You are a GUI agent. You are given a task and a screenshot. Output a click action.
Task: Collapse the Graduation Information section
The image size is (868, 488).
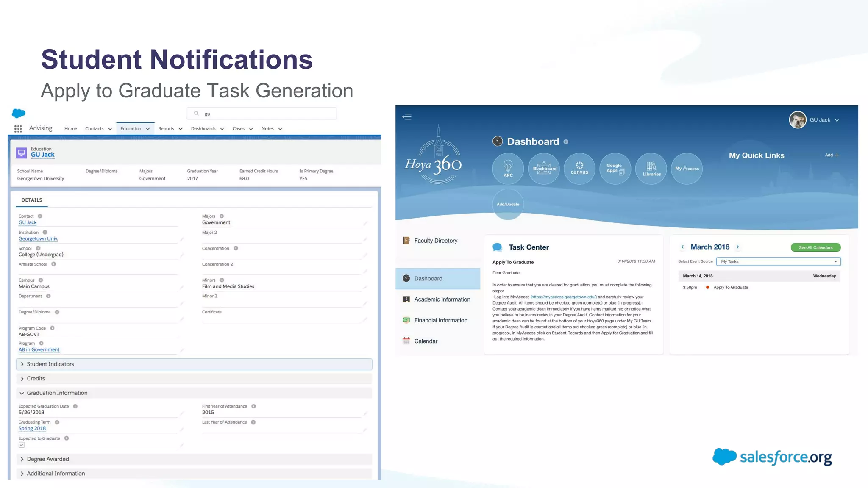coord(194,393)
